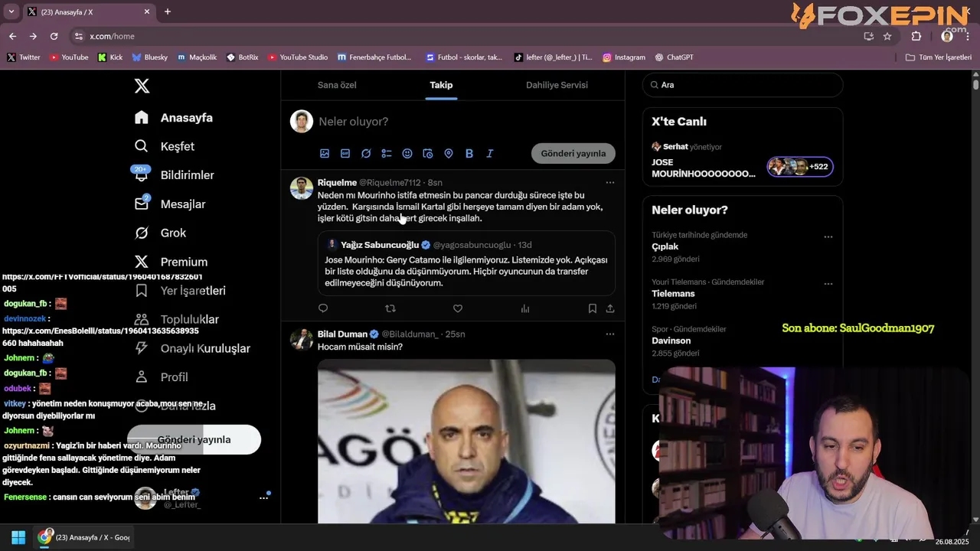Switch to Dahiliye Servisi tab
The width and height of the screenshot is (980, 551).
tap(557, 85)
